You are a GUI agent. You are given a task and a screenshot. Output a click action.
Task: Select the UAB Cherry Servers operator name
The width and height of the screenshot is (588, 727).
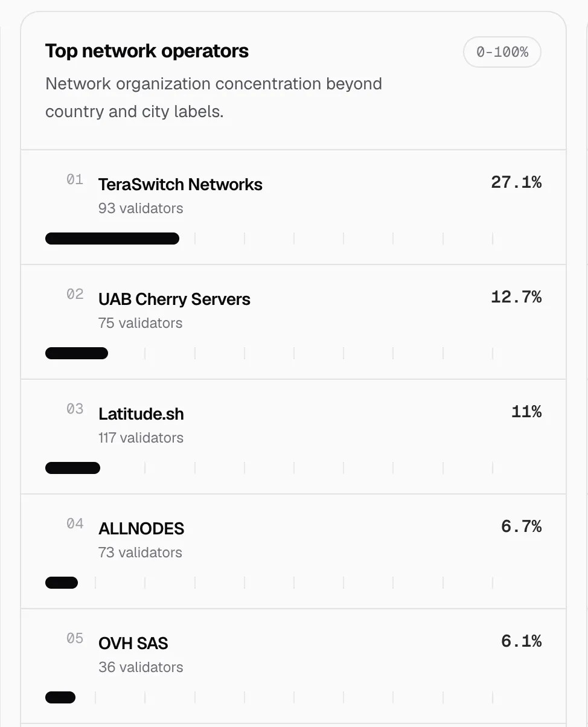tap(174, 299)
